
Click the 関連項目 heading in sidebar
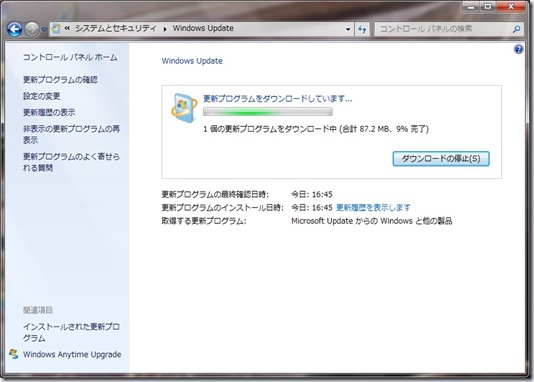pyautogui.click(x=38, y=310)
